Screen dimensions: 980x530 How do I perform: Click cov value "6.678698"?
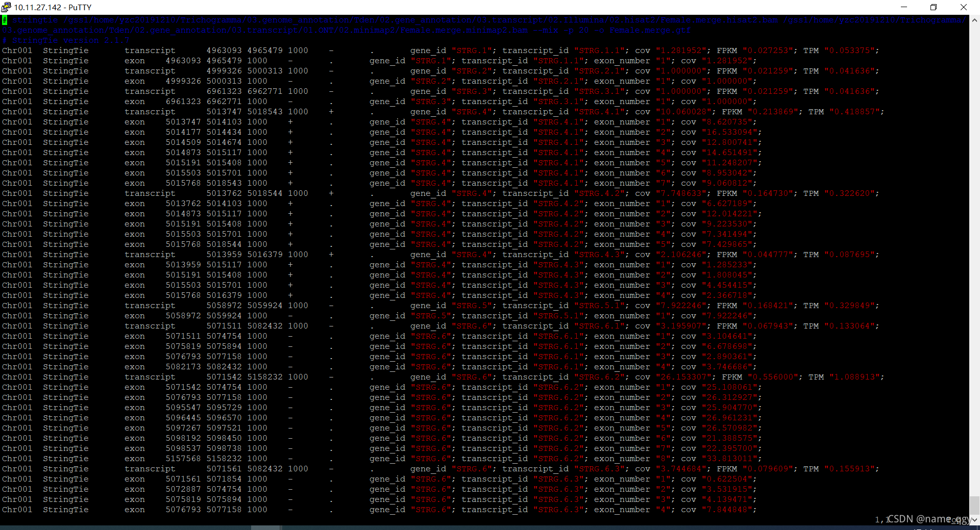click(727, 346)
